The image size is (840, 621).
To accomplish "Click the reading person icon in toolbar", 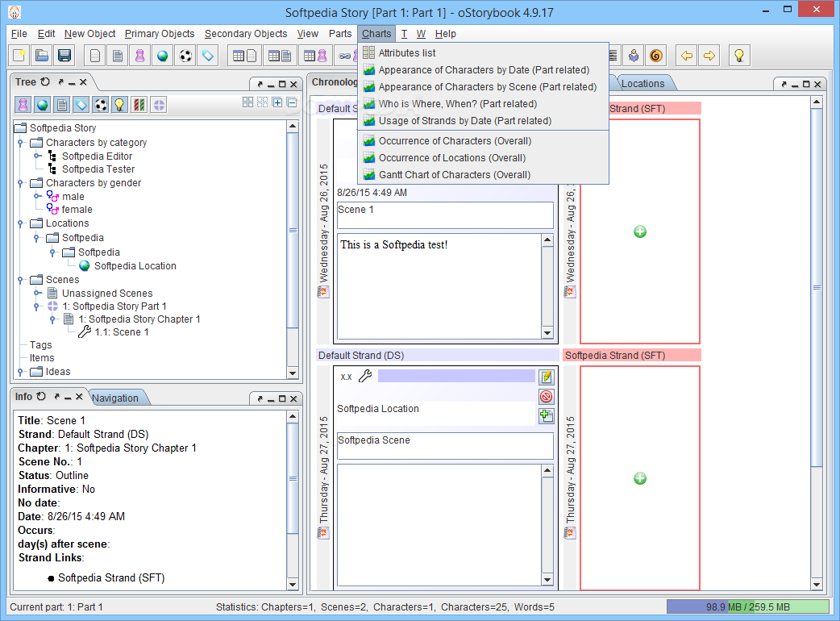I will click(634, 56).
